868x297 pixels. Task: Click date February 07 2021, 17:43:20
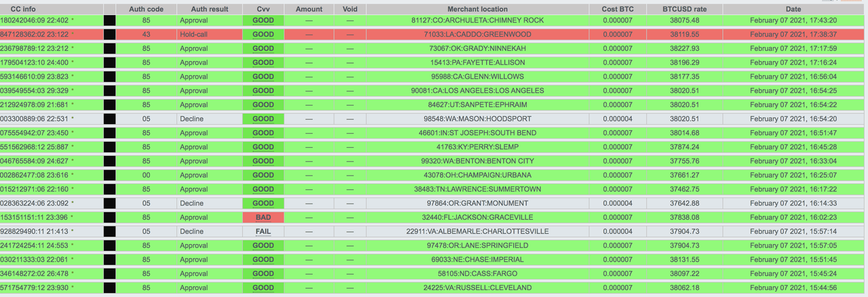[793, 20]
